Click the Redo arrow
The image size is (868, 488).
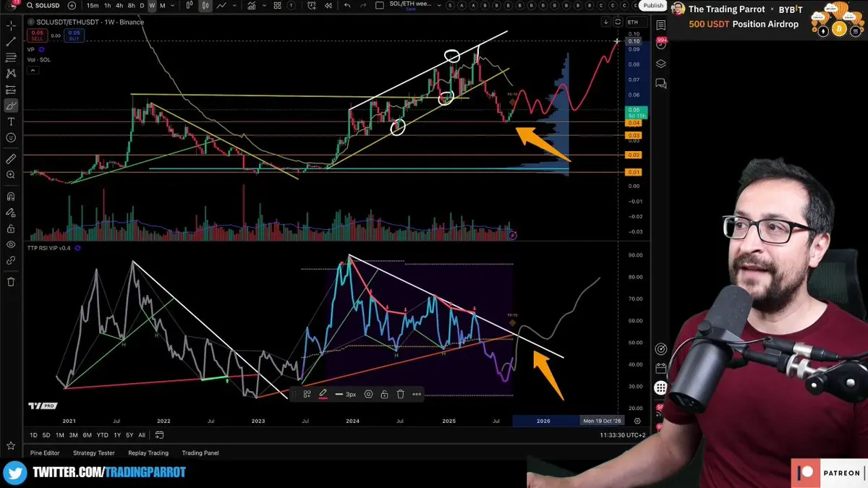[363, 6]
